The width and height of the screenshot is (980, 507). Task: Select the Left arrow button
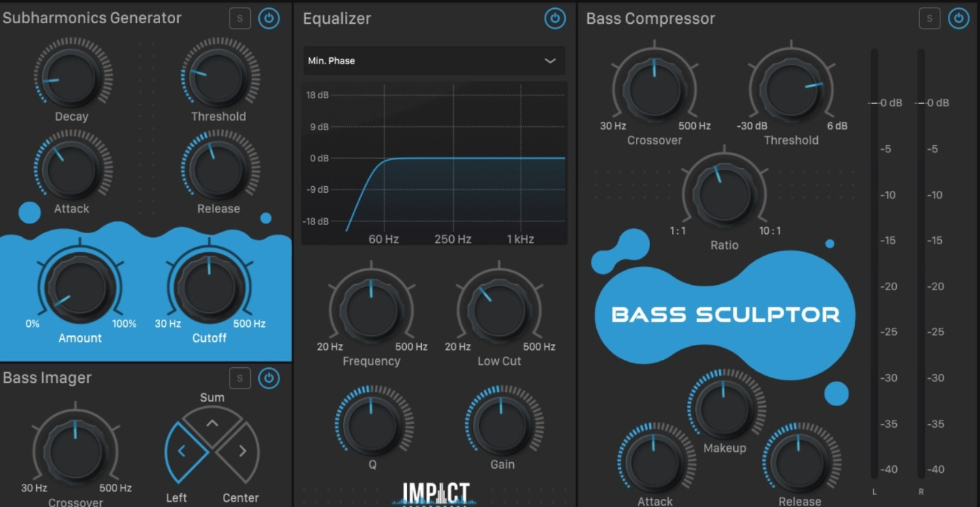click(x=186, y=452)
